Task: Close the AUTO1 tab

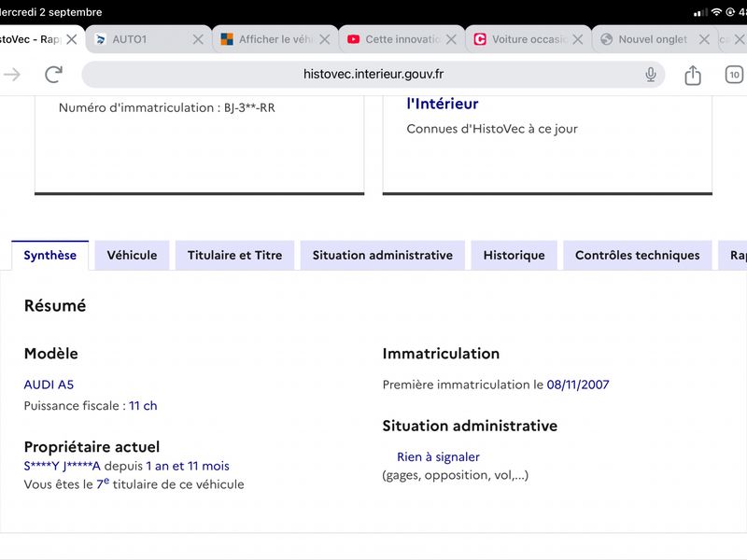Action: click(x=198, y=39)
